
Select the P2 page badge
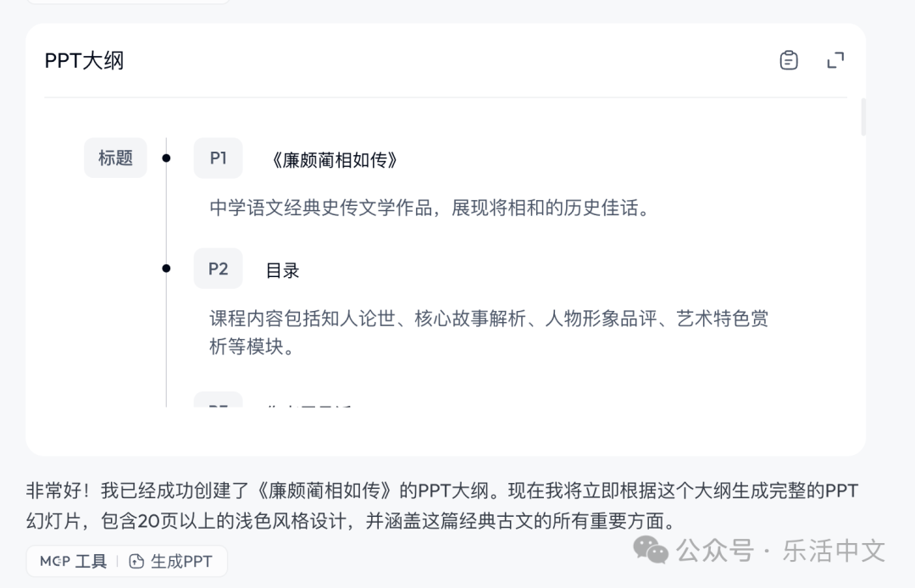(x=218, y=269)
